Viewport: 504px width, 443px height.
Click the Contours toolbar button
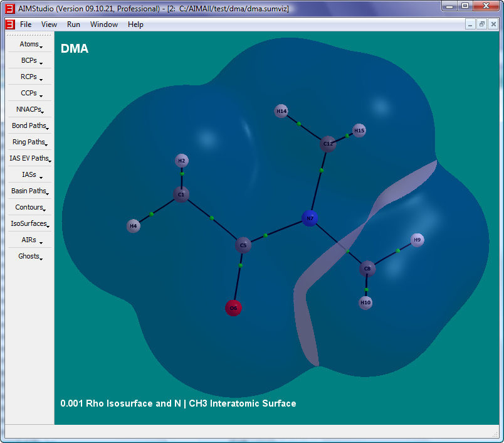pos(29,208)
